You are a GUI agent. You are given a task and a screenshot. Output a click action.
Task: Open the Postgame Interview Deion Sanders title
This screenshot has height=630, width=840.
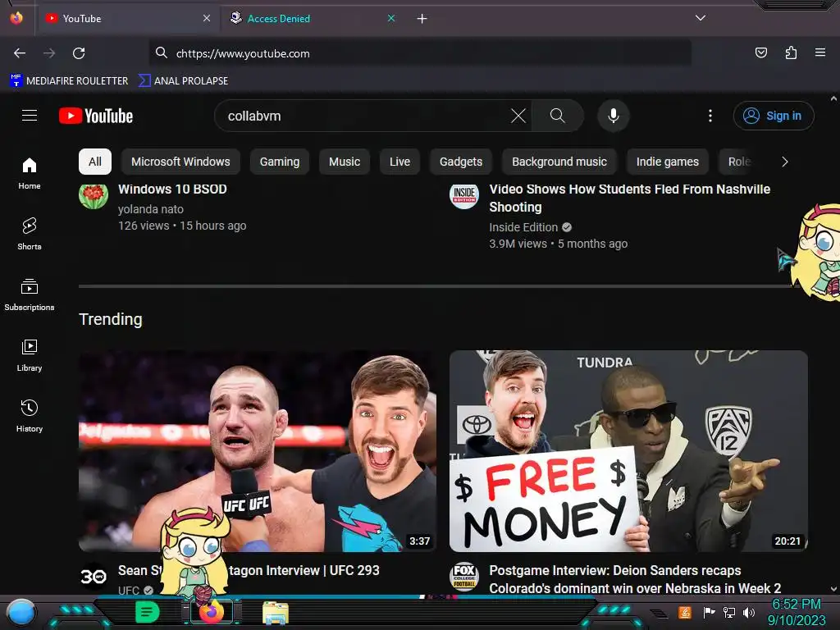(x=635, y=579)
